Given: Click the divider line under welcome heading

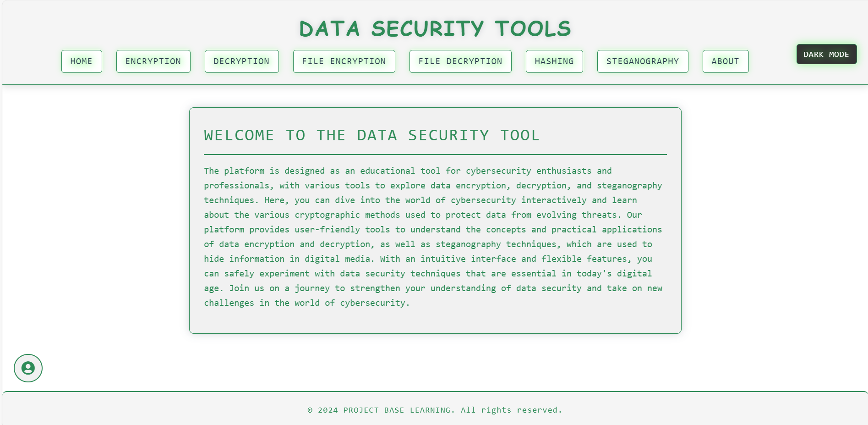Looking at the screenshot, I should 435,155.
